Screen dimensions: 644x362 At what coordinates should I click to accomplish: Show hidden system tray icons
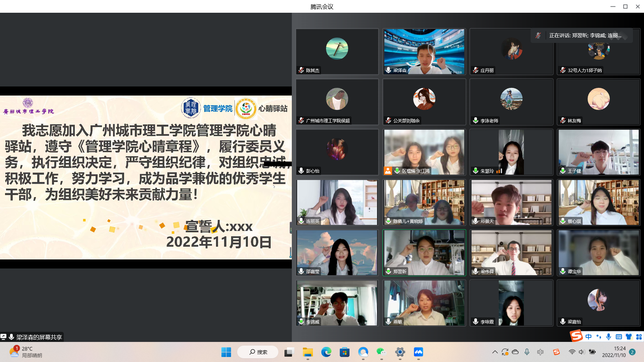[495, 352]
